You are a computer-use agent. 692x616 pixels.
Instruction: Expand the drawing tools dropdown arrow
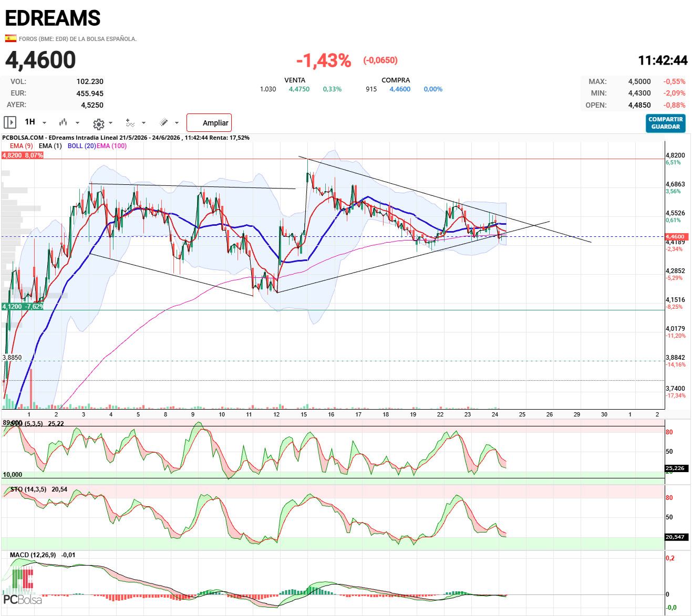click(177, 123)
